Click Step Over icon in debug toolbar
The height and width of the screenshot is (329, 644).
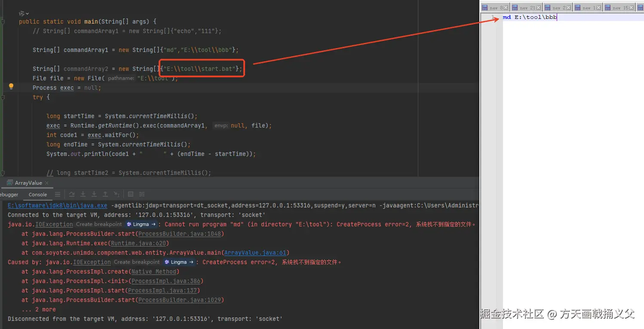point(72,194)
